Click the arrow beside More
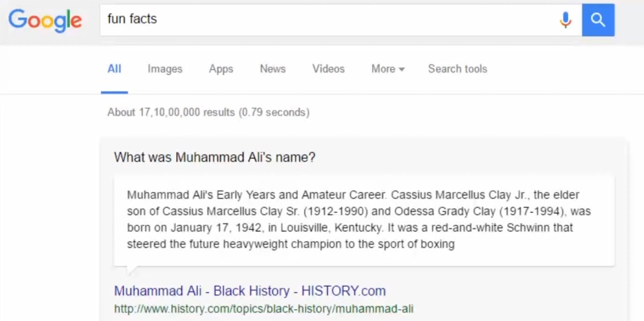The width and height of the screenshot is (644, 321). tap(402, 69)
